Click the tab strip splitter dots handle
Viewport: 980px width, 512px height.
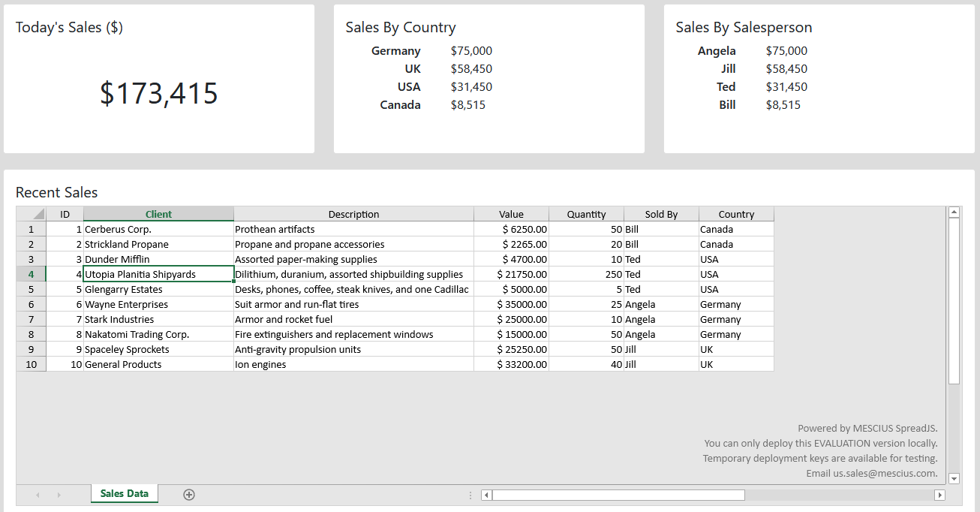[470, 495]
